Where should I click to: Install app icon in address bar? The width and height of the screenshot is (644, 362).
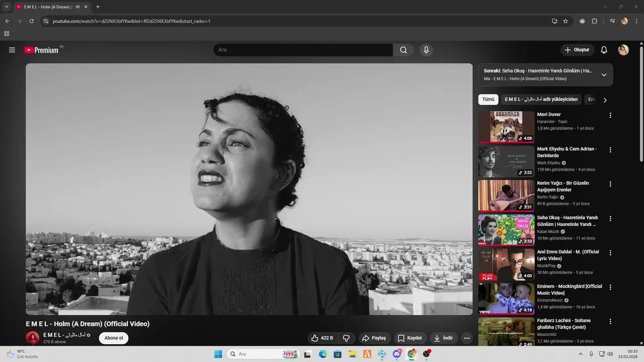(554, 21)
